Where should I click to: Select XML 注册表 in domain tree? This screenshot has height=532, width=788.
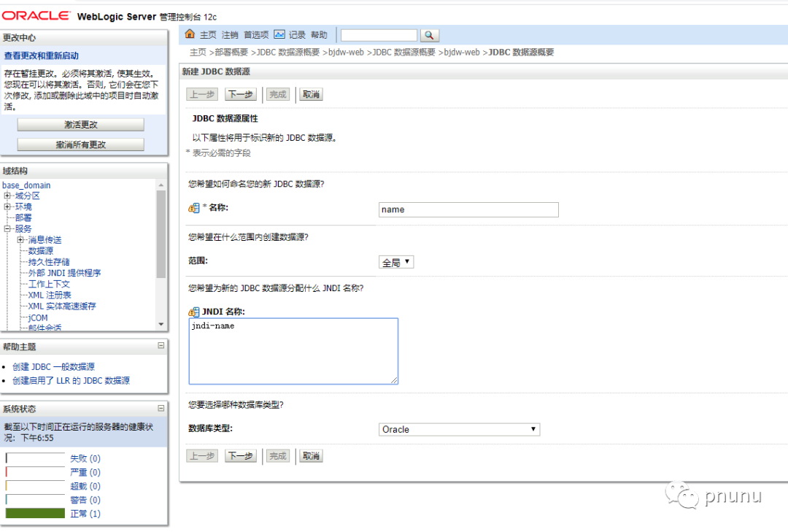point(50,295)
